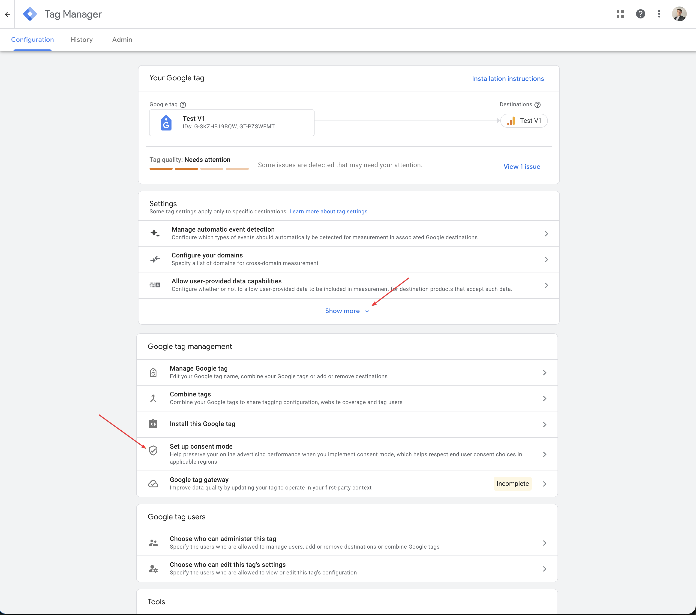The height and width of the screenshot is (616, 696).
Task: Open the help question mark icon
Action: coord(640,14)
